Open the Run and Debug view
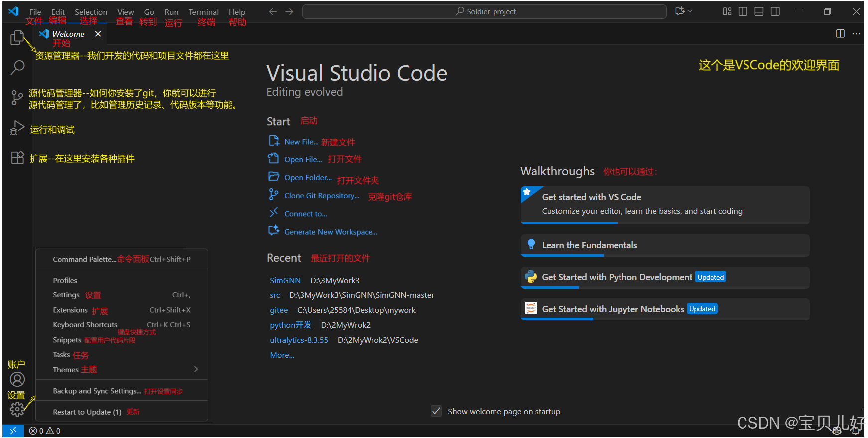 pos(17,128)
